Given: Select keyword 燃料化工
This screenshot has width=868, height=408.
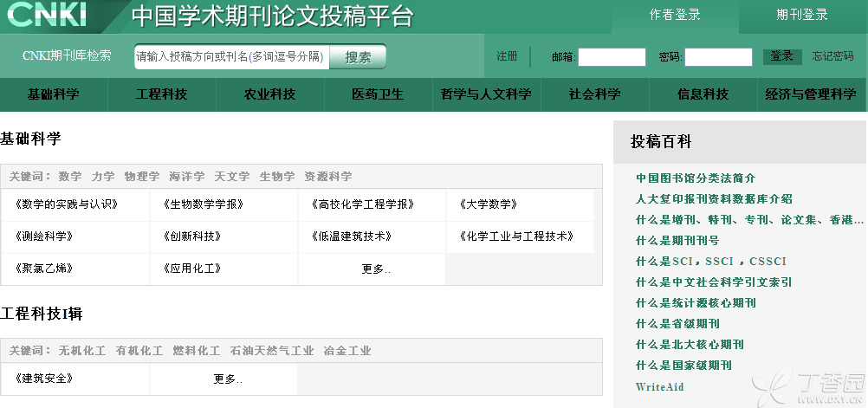Looking at the screenshot, I should pos(197,351).
